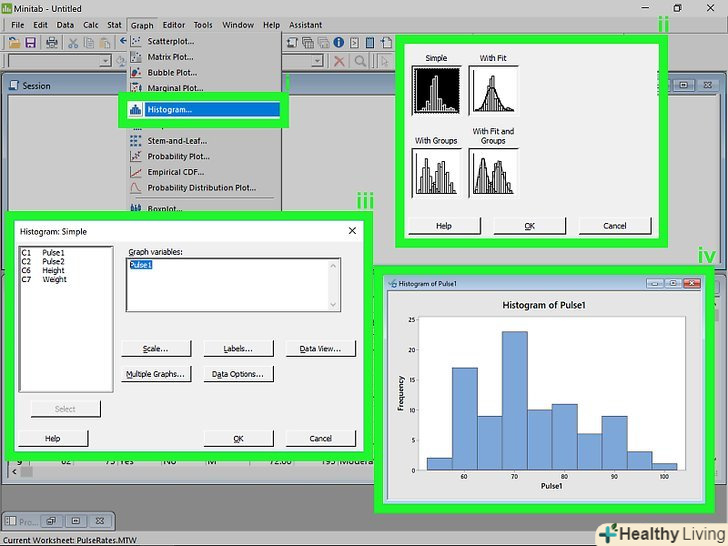The height and width of the screenshot is (546, 728).
Task: Click the Multiple Graphs... button
Action: [156, 374]
